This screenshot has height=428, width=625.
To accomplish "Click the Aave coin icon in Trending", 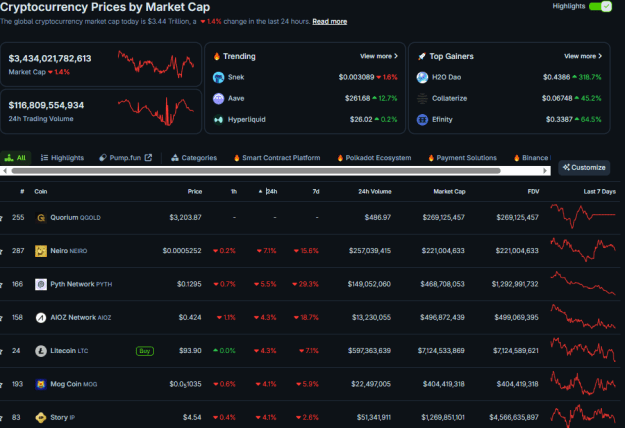I will coord(218,98).
